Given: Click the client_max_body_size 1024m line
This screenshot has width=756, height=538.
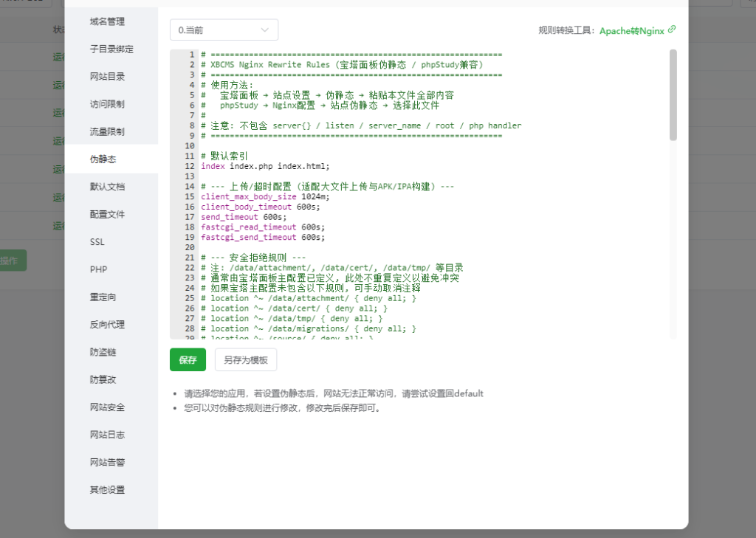Looking at the screenshot, I should point(265,197).
